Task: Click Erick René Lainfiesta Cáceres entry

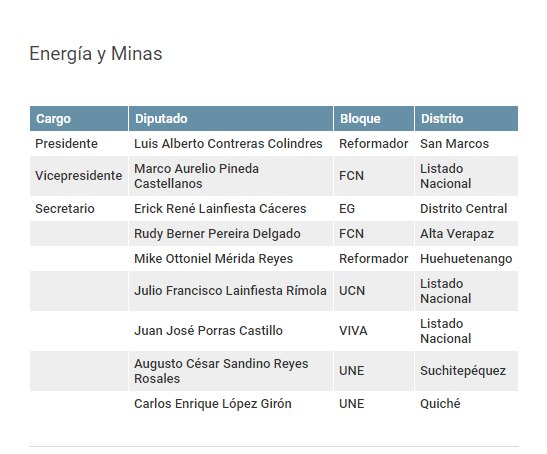Action: [220, 209]
